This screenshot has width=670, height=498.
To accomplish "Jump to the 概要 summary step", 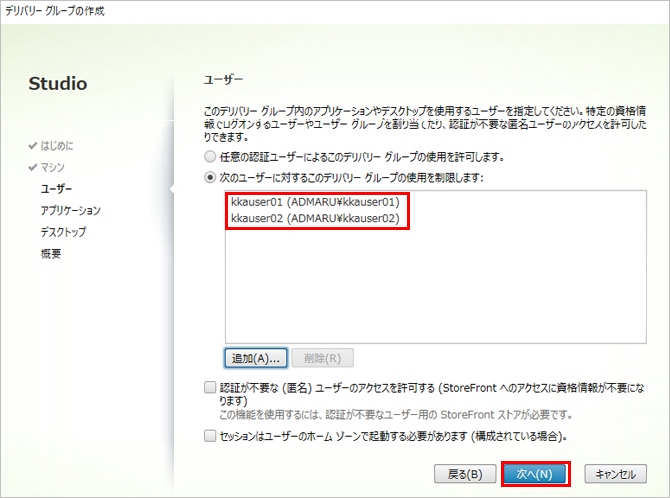I will tap(50, 254).
